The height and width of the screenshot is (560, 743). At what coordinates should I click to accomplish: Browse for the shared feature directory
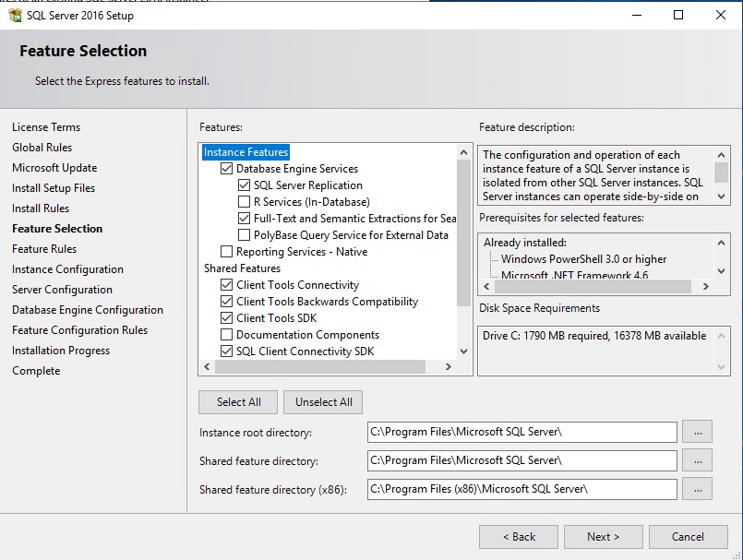(697, 460)
